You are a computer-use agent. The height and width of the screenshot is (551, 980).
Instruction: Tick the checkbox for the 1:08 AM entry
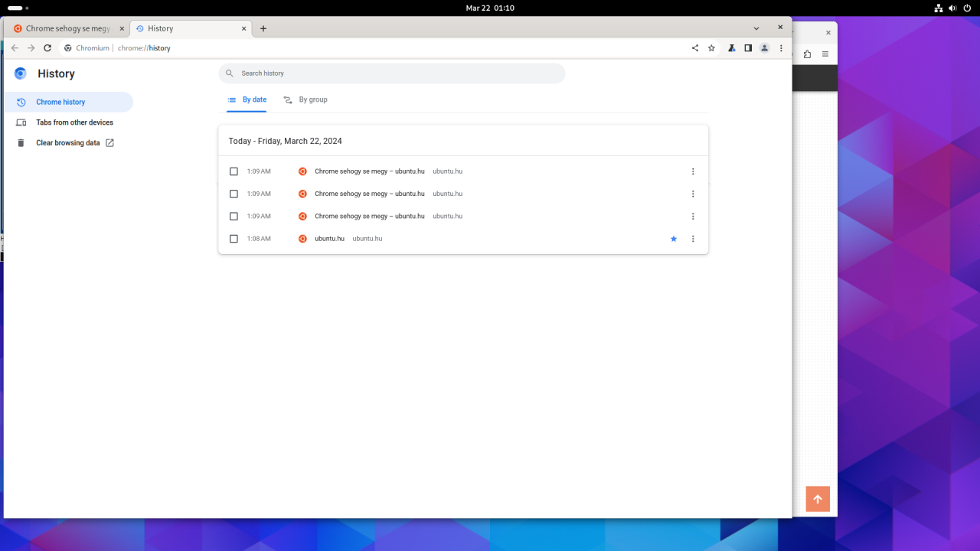[x=234, y=239]
